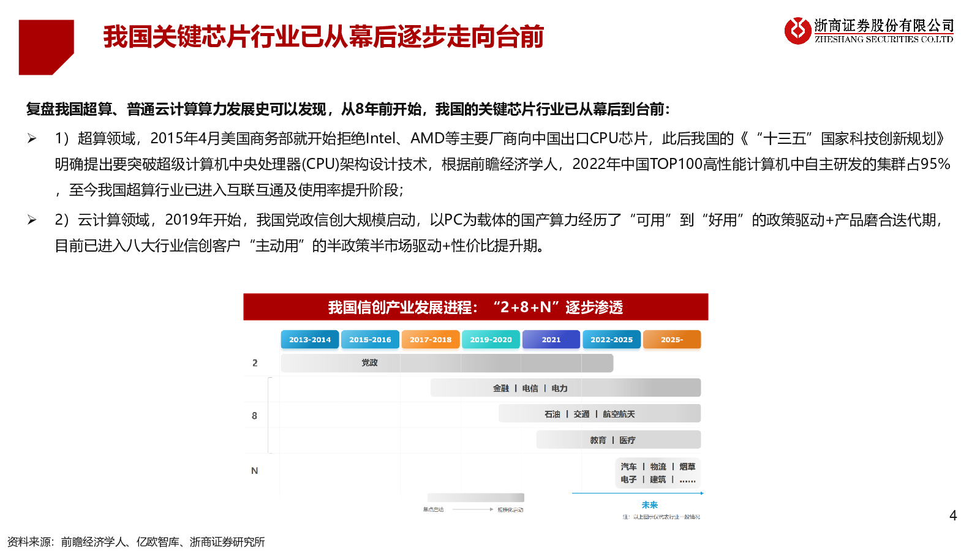Click the 金融 | 电信 | 电力 bar
Viewport: 980px width, 551px height.
(x=565, y=388)
